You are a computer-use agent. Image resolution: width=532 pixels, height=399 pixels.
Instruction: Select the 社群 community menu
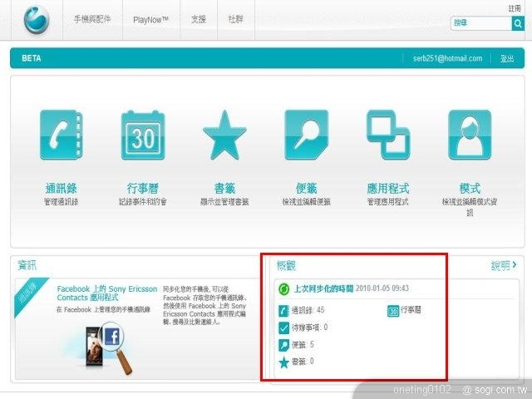pyautogui.click(x=236, y=19)
